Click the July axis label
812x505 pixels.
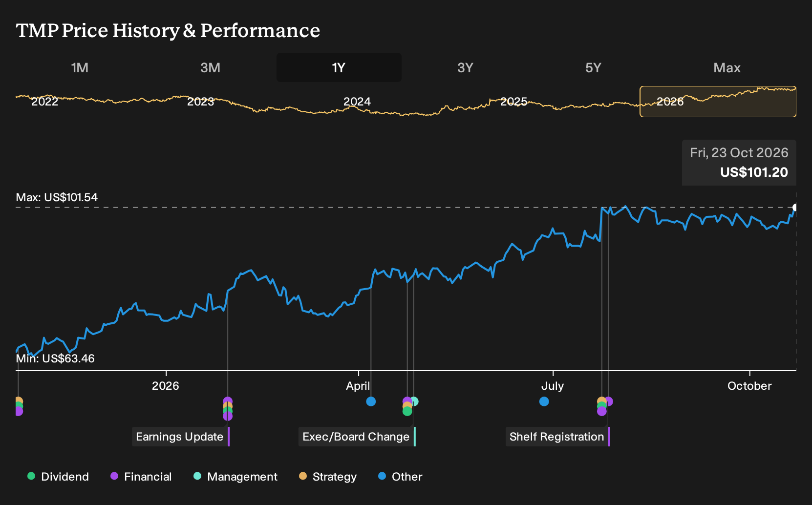[x=553, y=386]
